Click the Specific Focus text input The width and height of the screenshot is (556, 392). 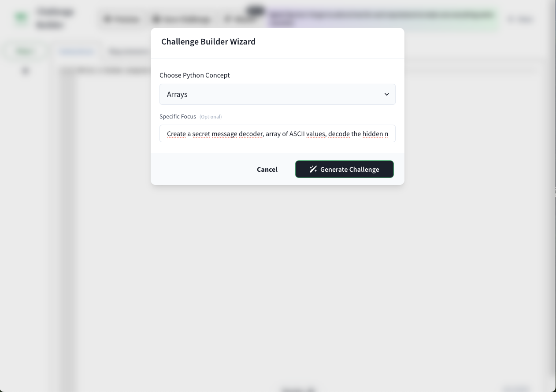(x=278, y=133)
